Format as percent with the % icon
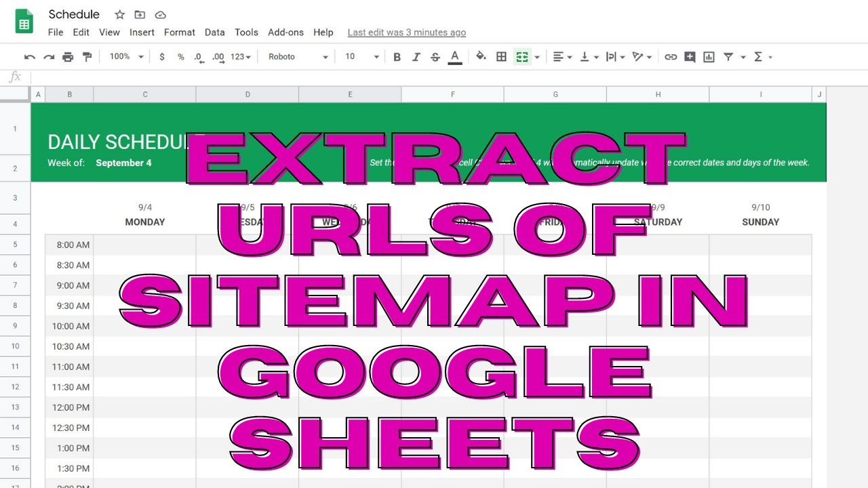The height and width of the screenshot is (488, 868). (x=181, y=57)
